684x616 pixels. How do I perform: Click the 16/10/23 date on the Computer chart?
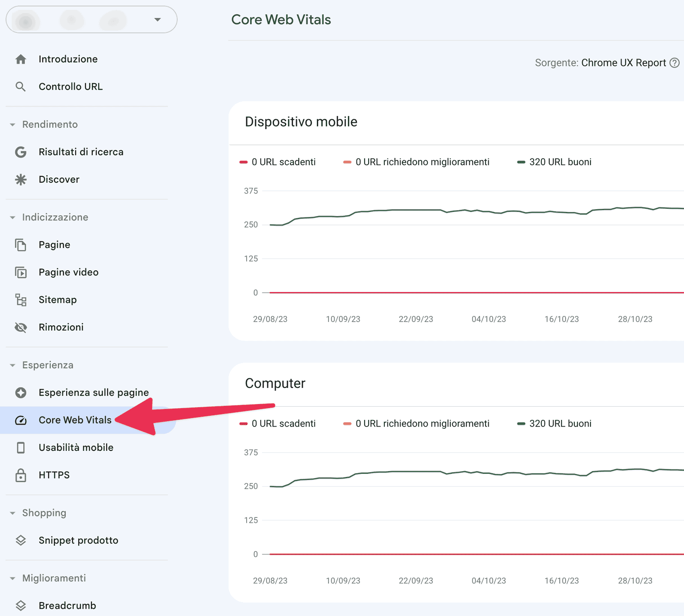coord(562,581)
